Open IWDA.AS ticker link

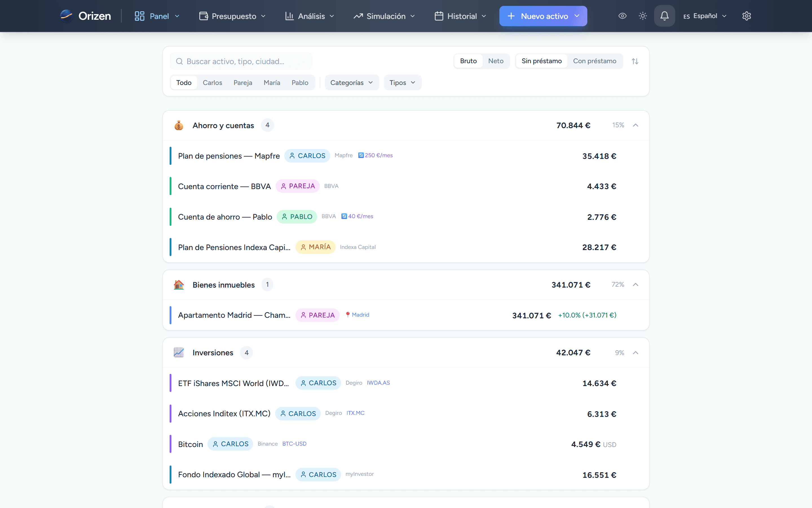tap(378, 383)
